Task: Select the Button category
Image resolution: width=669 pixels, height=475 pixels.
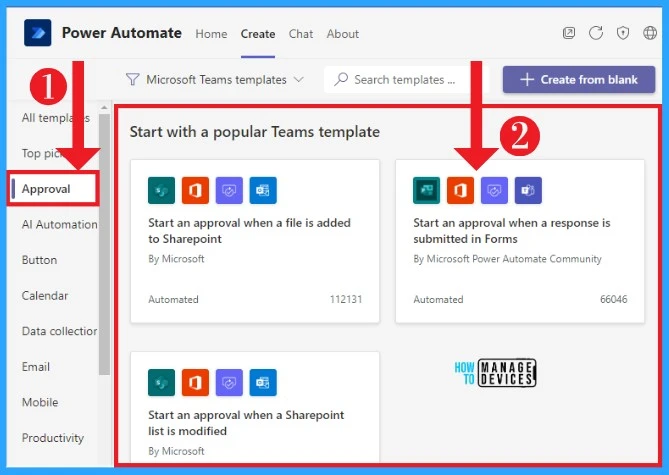Action: pyautogui.click(x=39, y=260)
